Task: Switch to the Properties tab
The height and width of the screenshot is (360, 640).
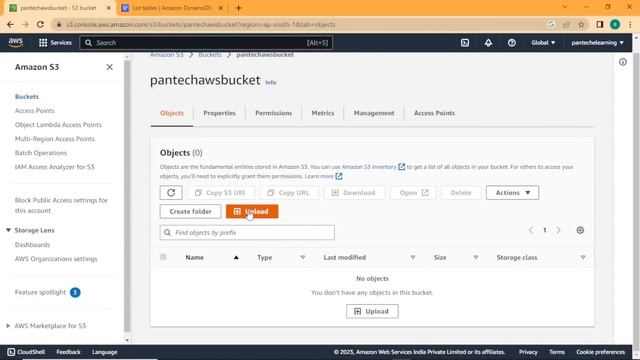Action: [x=219, y=113]
